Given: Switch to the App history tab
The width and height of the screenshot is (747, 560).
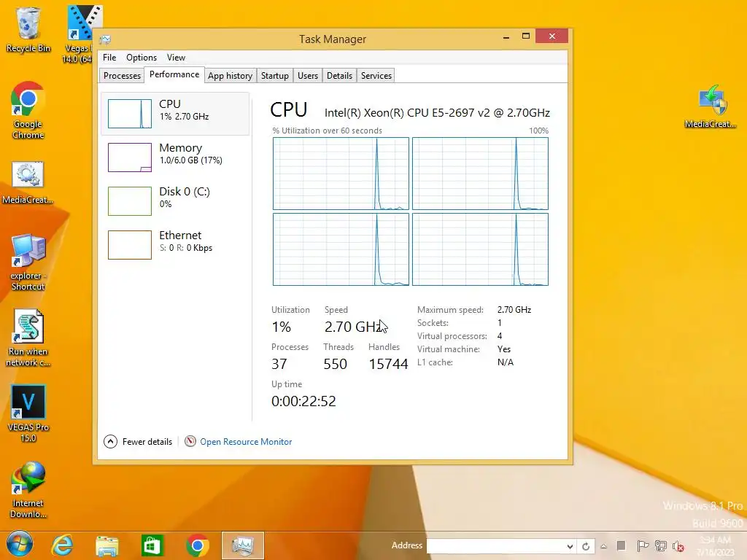Looking at the screenshot, I should (230, 76).
